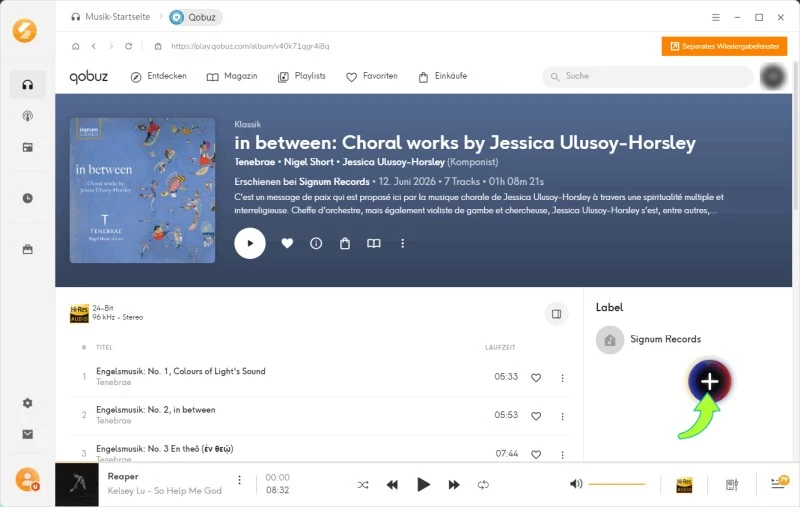This screenshot has height=507, width=800.
Task: Skip to previous track
Action: [392, 485]
